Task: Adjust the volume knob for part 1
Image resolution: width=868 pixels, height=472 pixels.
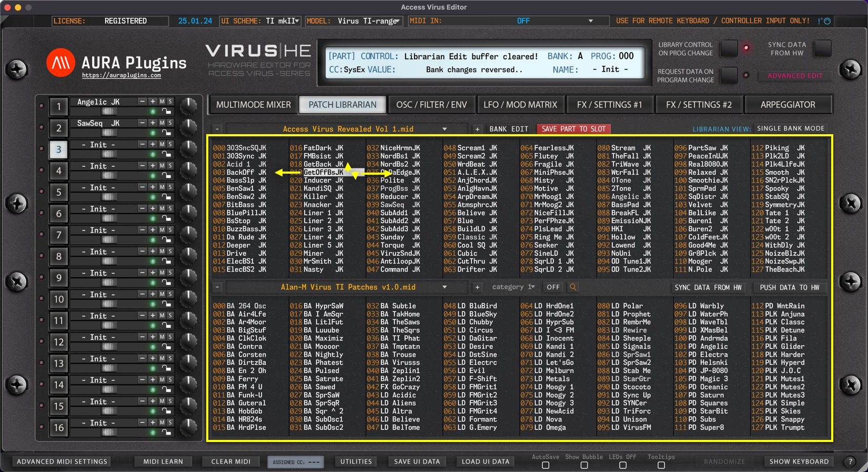Action: [x=188, y=106]
